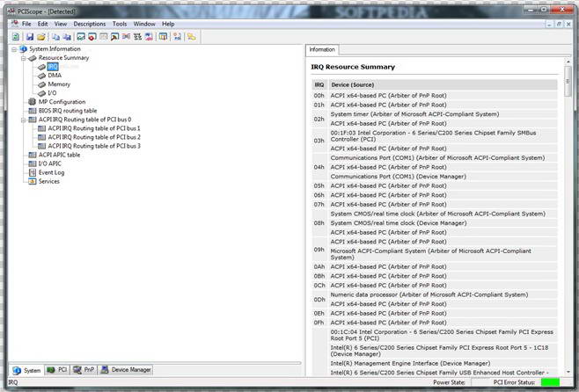579x392 pixels.
Task: Click the Device (Source) column header
Action: (443, 85)
